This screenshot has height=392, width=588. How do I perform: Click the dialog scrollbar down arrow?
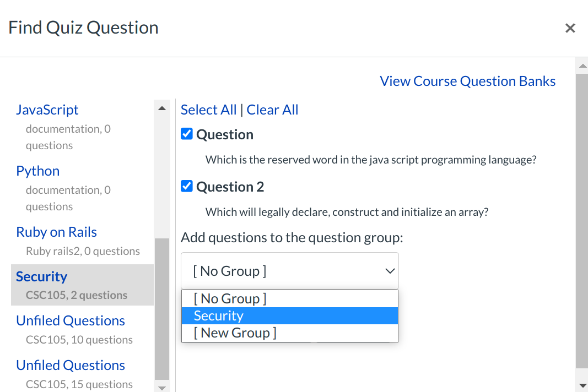click(x=582, y=385)
